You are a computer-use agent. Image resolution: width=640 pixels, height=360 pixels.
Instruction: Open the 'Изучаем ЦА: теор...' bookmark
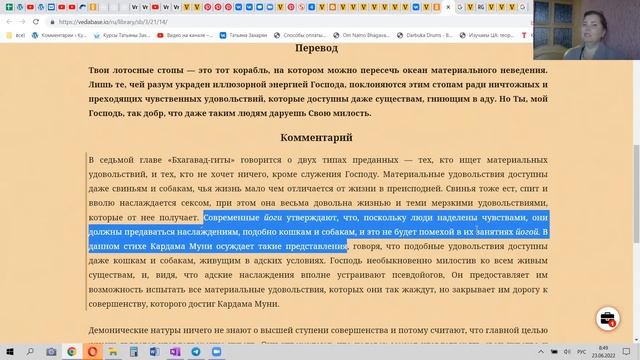point(487,36)
